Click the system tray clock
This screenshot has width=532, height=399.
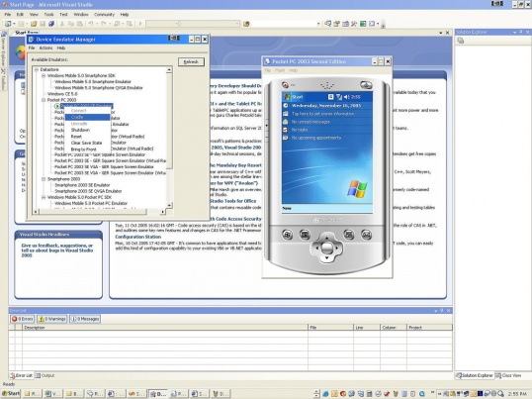coord(517,394)
